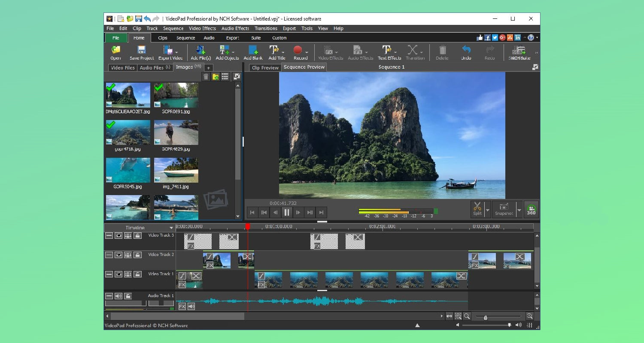Toggle the lock on Video Track 1
Screen dimensions: 644x343
[x=137, y=274]
